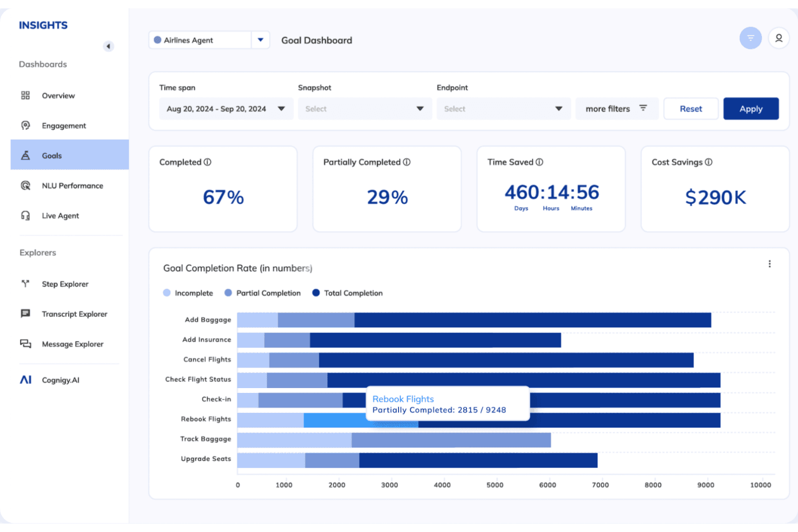Viewport: 798px width, 532px height.
Task: Click the info icon beside Completed
Action: coord(208,162)
